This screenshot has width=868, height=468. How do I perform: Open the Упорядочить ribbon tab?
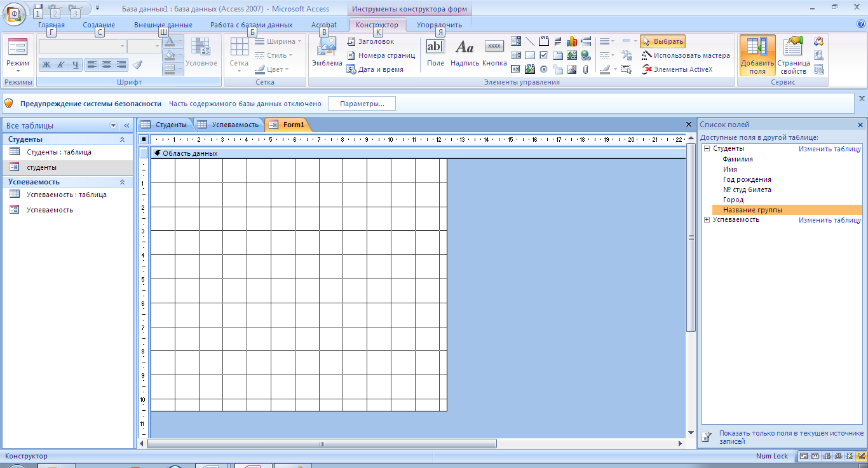coord(439,25)
